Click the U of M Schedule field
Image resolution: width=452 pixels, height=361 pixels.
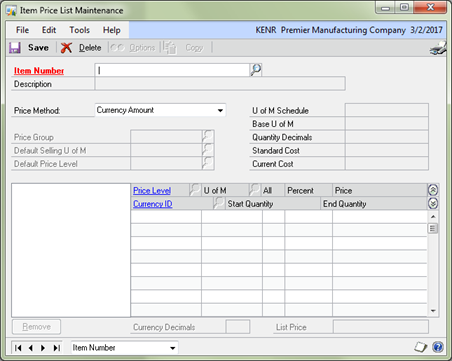coord(387,110)
